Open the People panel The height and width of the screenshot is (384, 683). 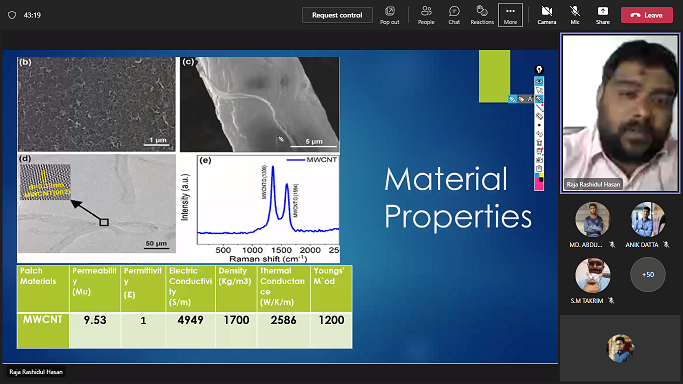coord(426,15)
